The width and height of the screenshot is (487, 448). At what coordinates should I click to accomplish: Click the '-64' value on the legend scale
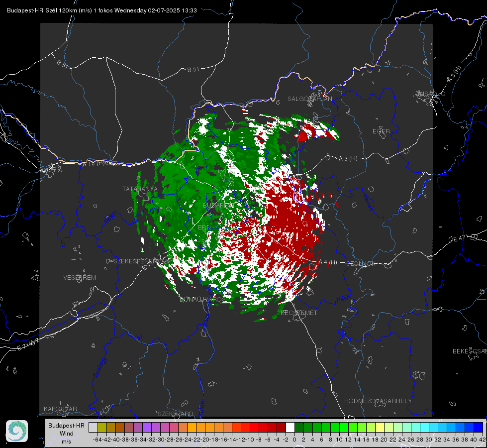point(97,440)
